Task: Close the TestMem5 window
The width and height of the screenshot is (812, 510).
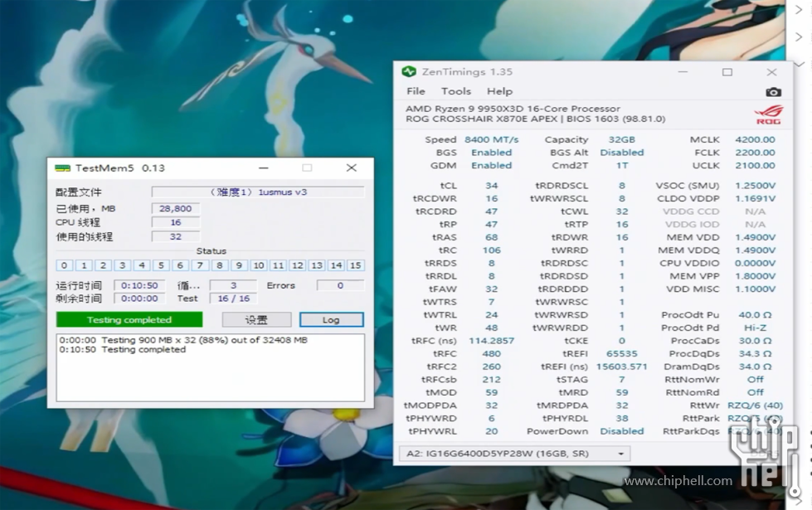Action: 352,168
